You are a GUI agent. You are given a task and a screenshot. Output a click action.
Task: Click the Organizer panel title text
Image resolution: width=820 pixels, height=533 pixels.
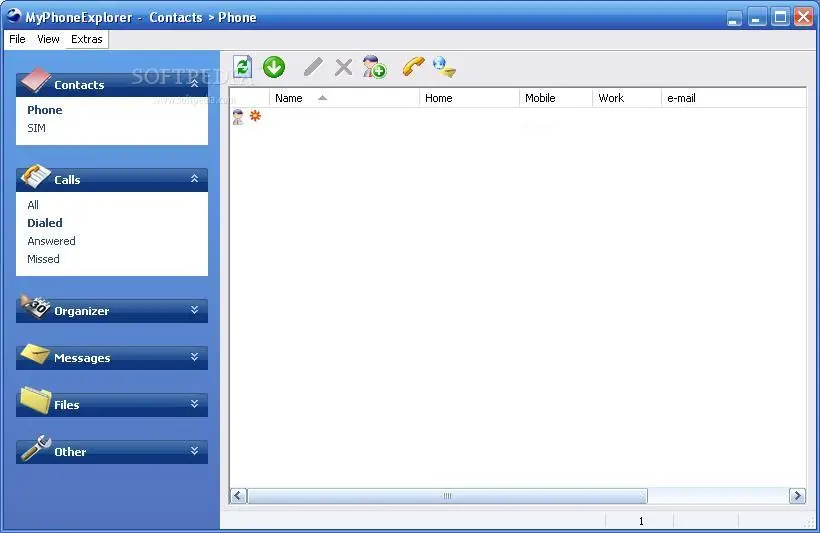pyautogui.click(x=82, y=311)
